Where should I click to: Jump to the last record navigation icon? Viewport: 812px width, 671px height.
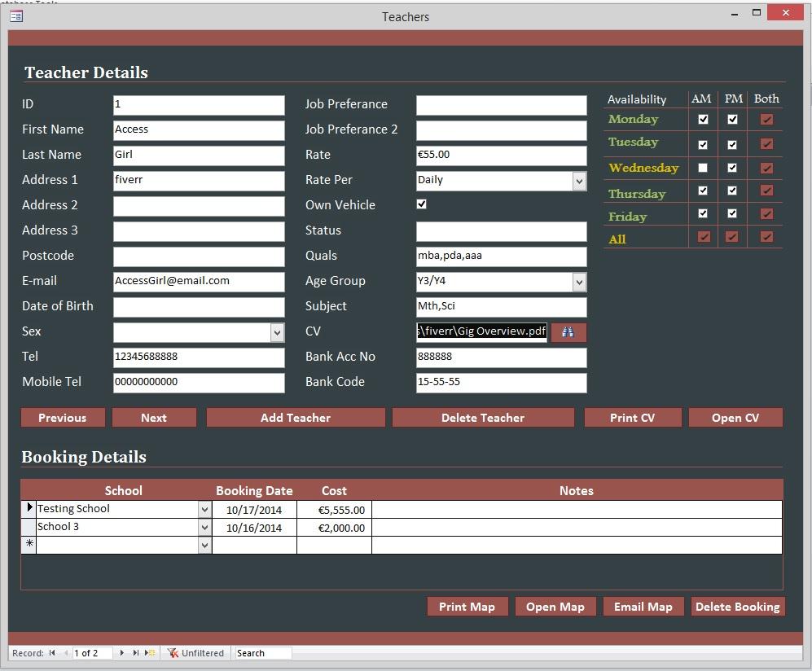(x=135, y=652)
